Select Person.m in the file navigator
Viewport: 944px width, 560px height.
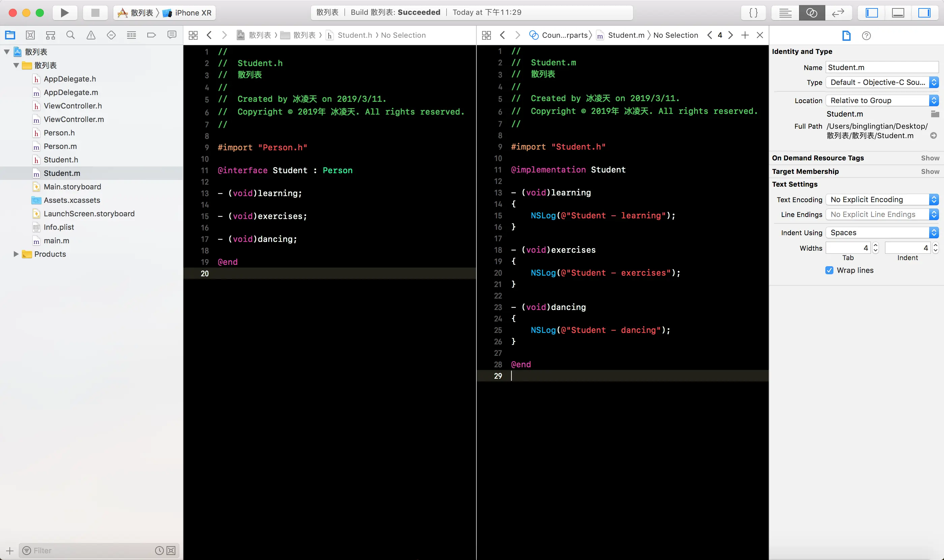click(x=60, y=147)
